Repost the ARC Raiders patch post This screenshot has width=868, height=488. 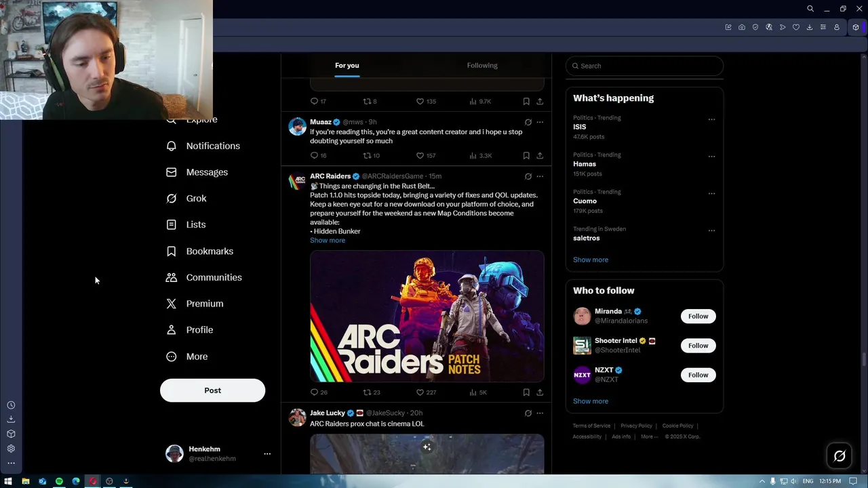[371, 392]
